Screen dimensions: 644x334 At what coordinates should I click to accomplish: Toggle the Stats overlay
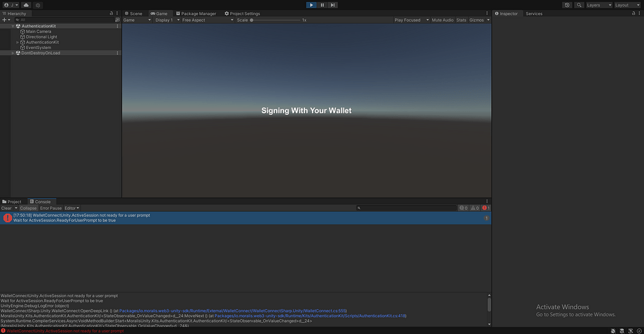(x=461, y=19)
